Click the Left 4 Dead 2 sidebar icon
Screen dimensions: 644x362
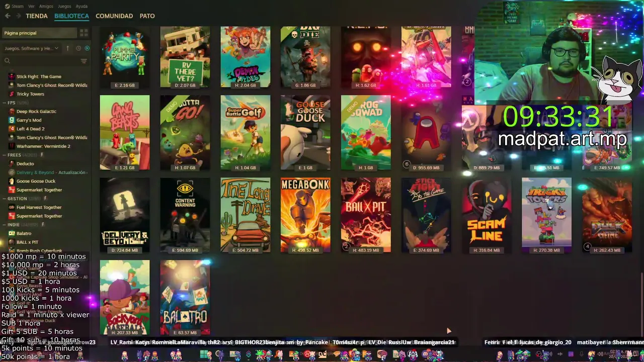(x=12, y=129)
